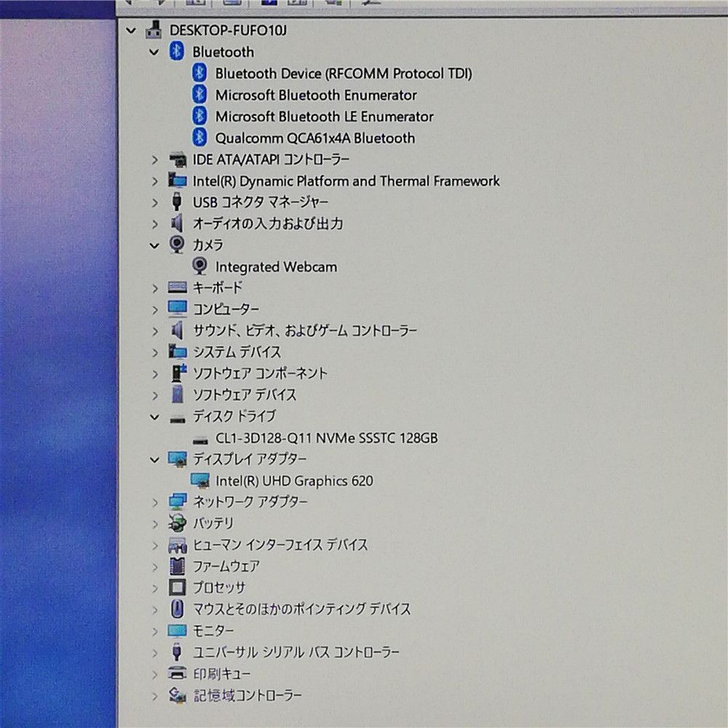Select Qualcomm QCA61x4A Bluetooth entry
Viewport: 728px width, 728px height.
coord(314,138)
